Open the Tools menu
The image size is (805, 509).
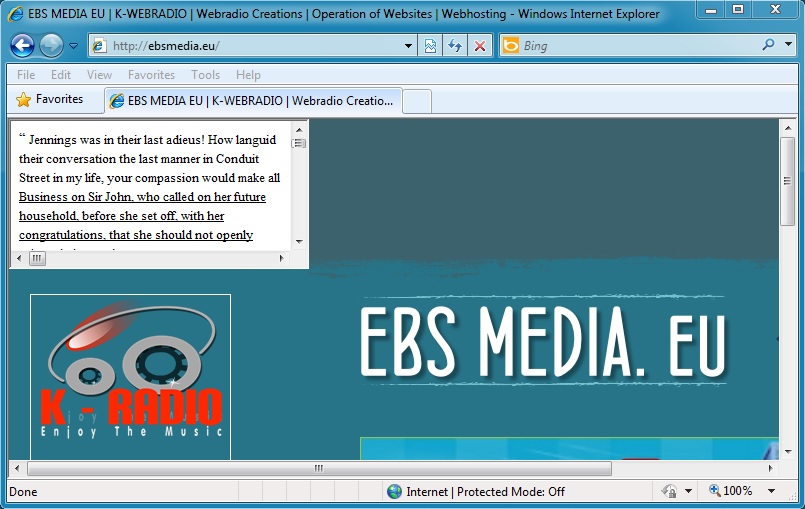(205, 75)
